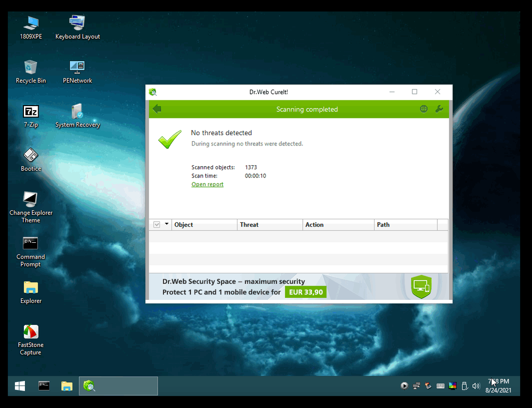The width and height of the screenshot is (532, 408).
Task: Open the Windows Start menu
Action: [20, 386]
